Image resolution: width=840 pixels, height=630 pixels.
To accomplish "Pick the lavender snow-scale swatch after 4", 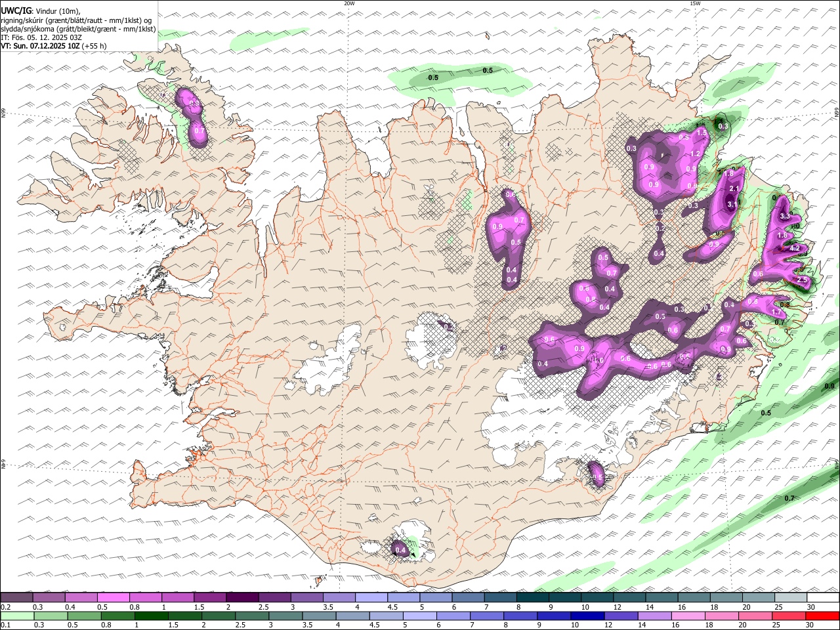I will tap(371, 598).
